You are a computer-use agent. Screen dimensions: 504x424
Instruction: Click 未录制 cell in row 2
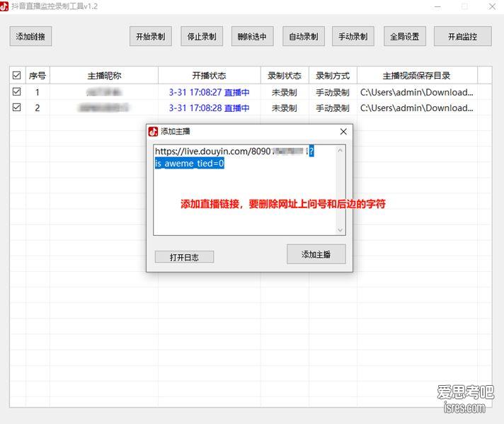click(x=284, y=108)
